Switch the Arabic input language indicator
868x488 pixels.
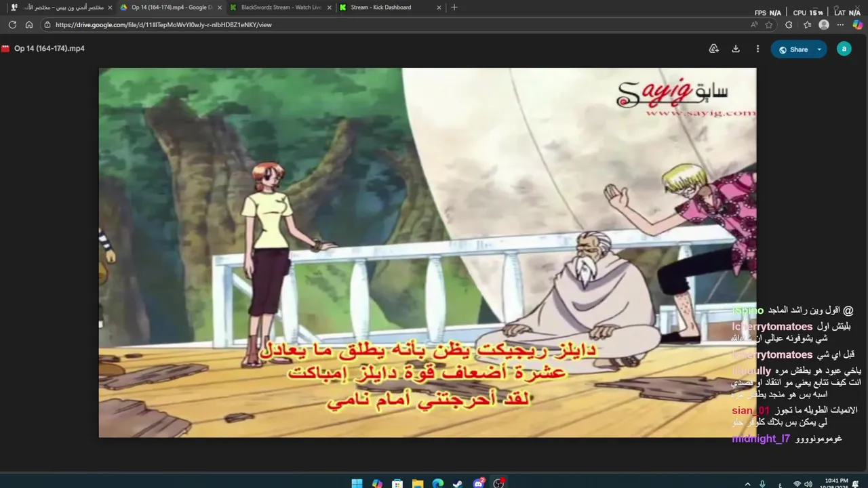pos(781,484)
